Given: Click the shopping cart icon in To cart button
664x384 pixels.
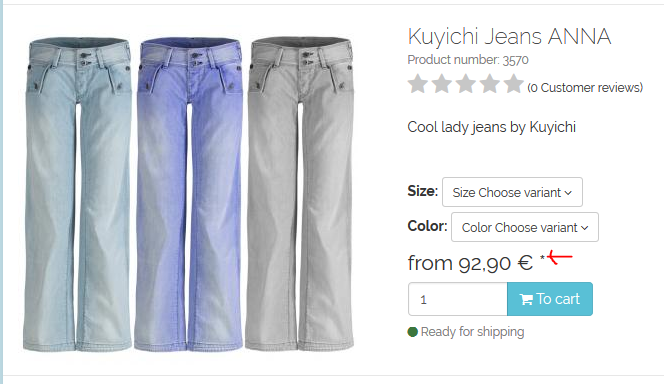Looking at the screenshot, I should (x=526, y=300).
